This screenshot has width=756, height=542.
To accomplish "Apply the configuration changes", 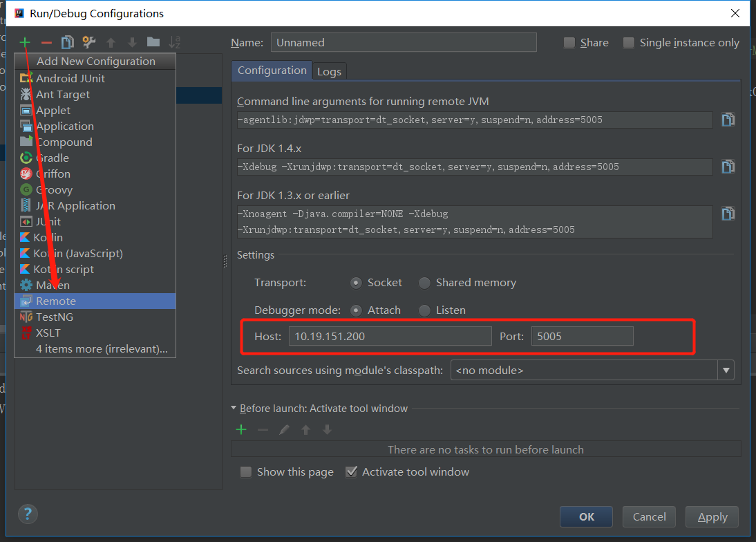I will (712, 516).
